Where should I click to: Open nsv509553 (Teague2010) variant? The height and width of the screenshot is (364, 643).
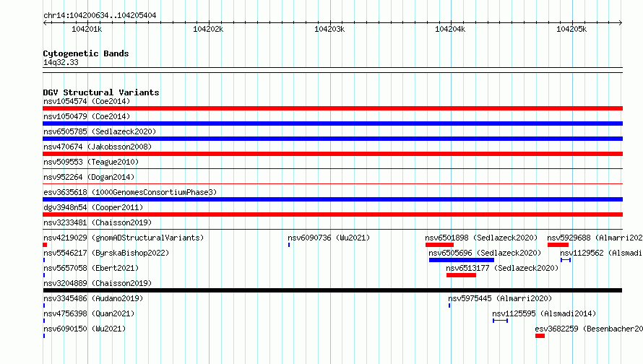(91, 162)
